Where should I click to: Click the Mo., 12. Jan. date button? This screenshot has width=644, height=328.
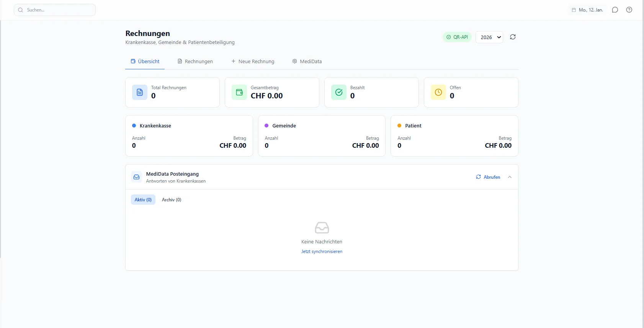587,10
